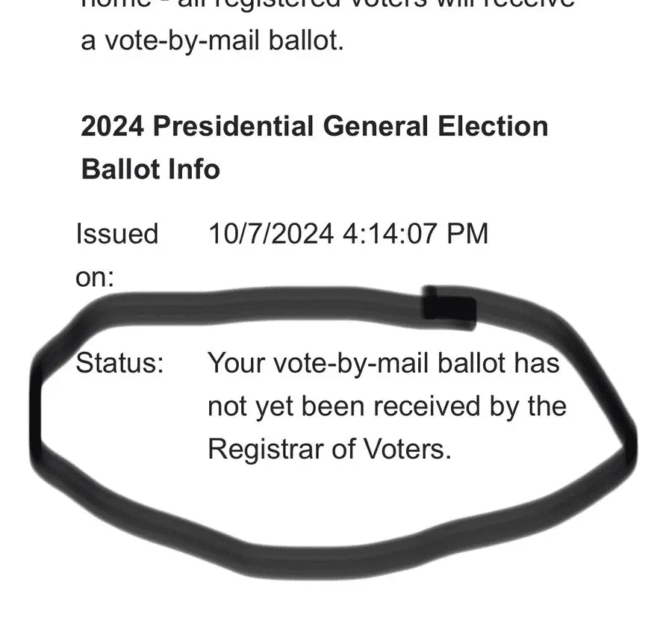This screenshot has width=672, height=632.
Task: Click the word 'received' in status message
Action: (x=427, y=406)
